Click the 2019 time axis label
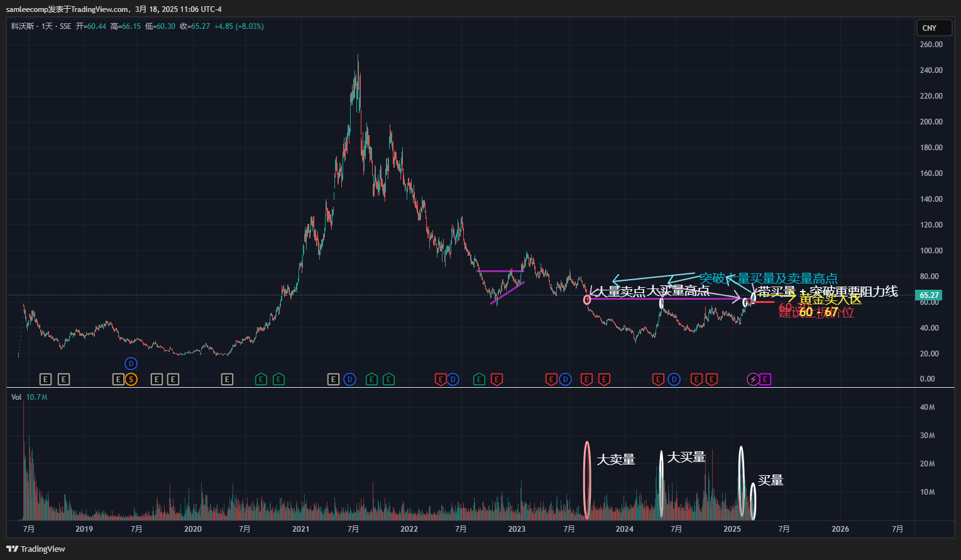 [84, 529]
